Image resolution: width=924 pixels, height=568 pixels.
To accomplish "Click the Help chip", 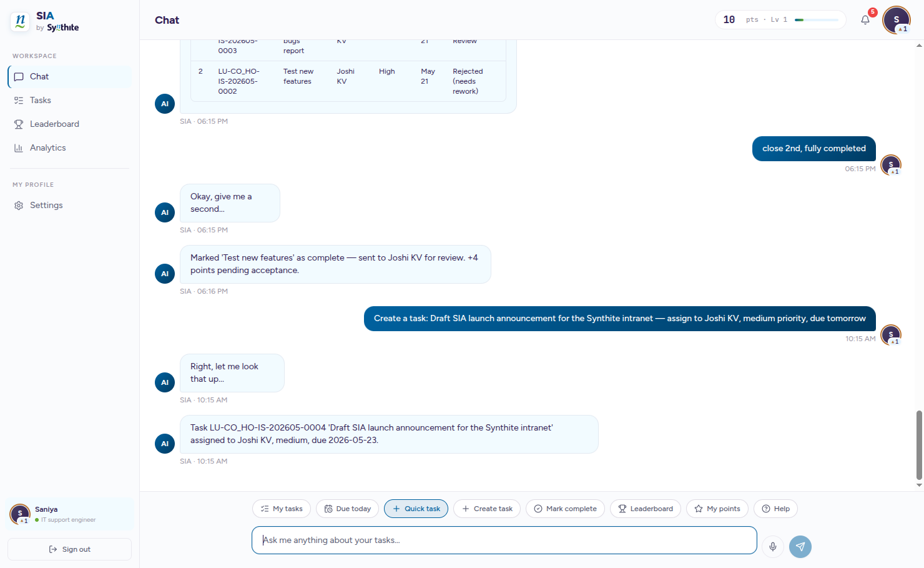I will (x=775, y=509).
